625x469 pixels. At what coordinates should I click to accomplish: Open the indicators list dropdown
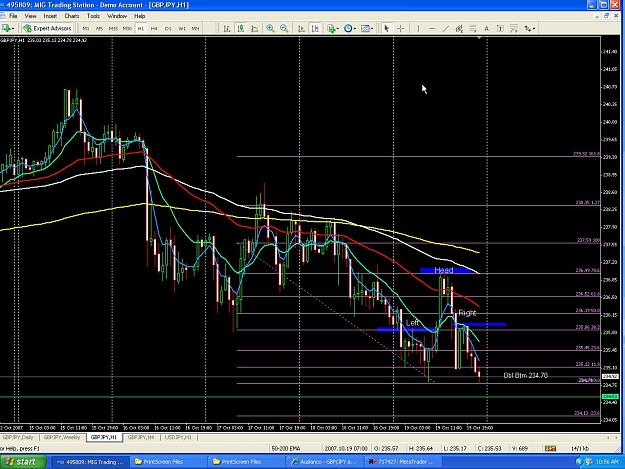333,28
